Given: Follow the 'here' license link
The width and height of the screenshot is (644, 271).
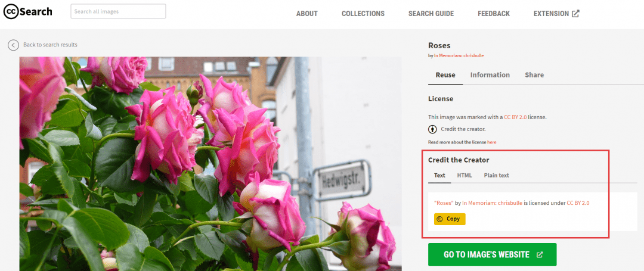Looking at the screenshot, I should [x=491, y=142].
